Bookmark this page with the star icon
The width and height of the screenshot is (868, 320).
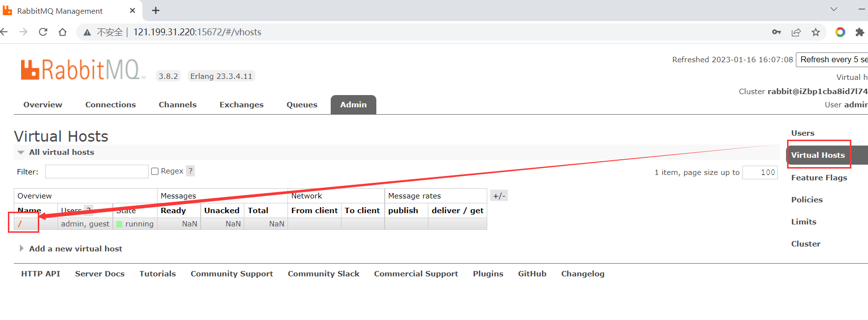[815, 32]
